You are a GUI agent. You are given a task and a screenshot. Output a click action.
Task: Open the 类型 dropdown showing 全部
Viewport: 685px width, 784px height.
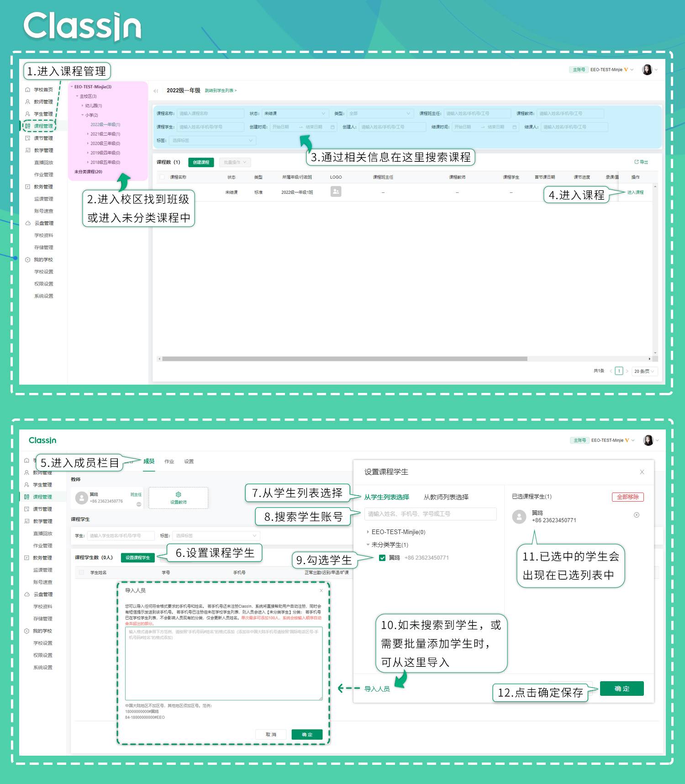click(380, 113)
